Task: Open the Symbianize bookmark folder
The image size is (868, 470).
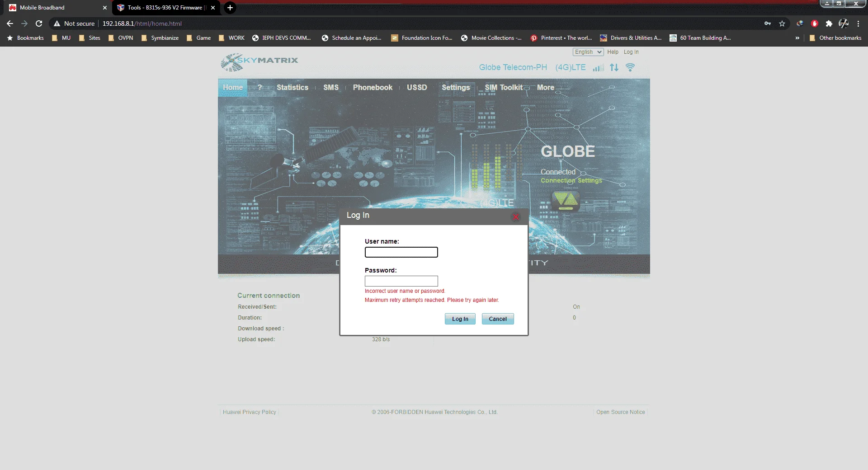Action: [x=160, y=38]
